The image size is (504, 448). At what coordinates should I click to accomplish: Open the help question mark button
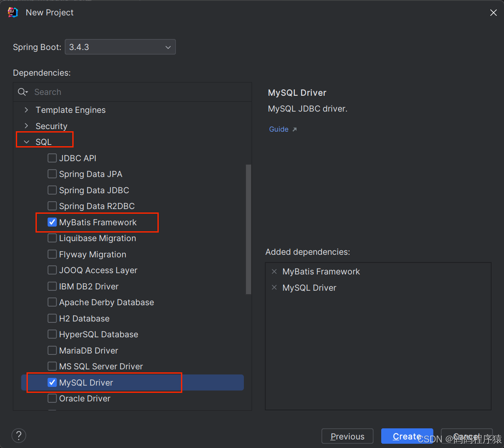[19, 436]
